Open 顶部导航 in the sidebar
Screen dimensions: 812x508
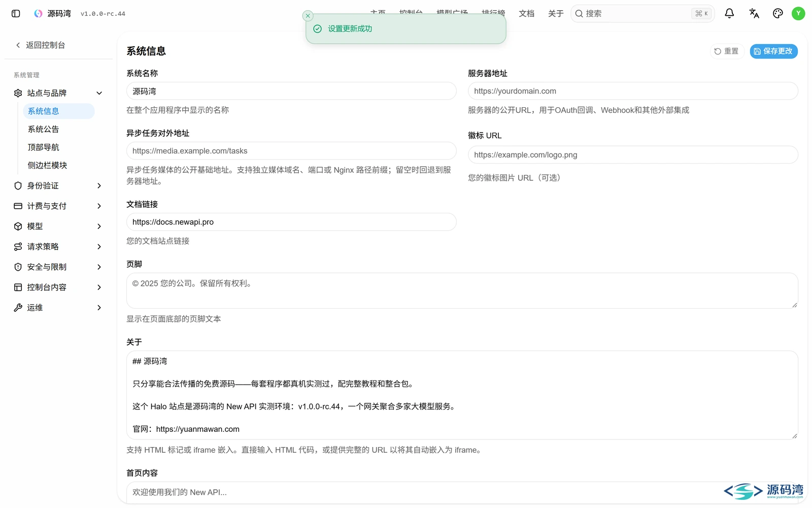[x=59, y=147]
